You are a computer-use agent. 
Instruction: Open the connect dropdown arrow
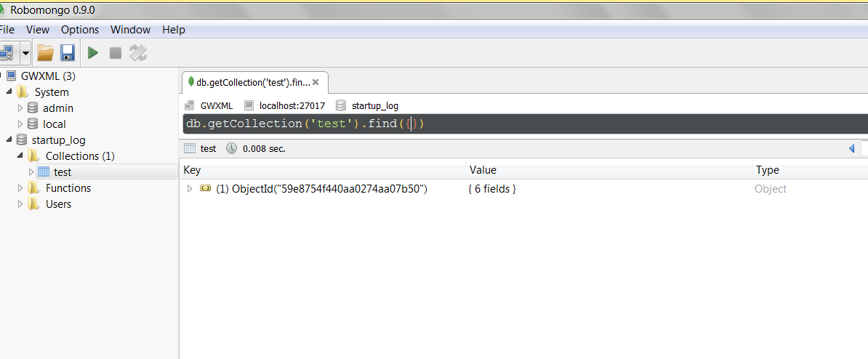click(x=25, y=53)
